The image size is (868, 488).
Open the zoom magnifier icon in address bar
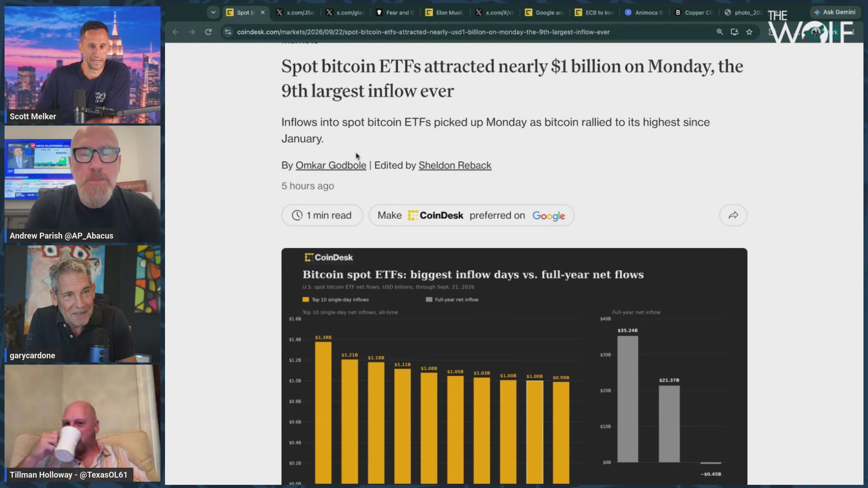(x=720, y=32)
